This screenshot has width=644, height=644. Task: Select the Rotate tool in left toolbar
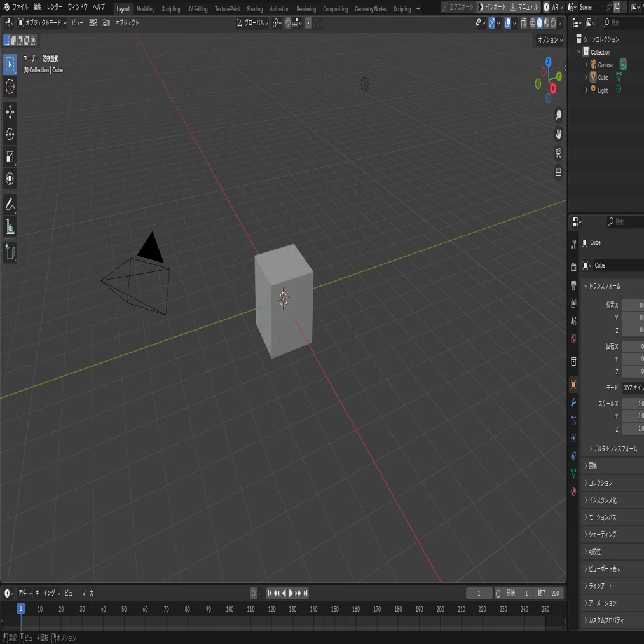10,134
